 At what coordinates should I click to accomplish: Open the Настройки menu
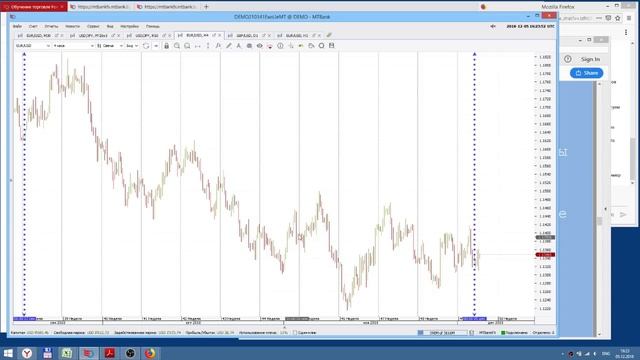click(129, 26)
